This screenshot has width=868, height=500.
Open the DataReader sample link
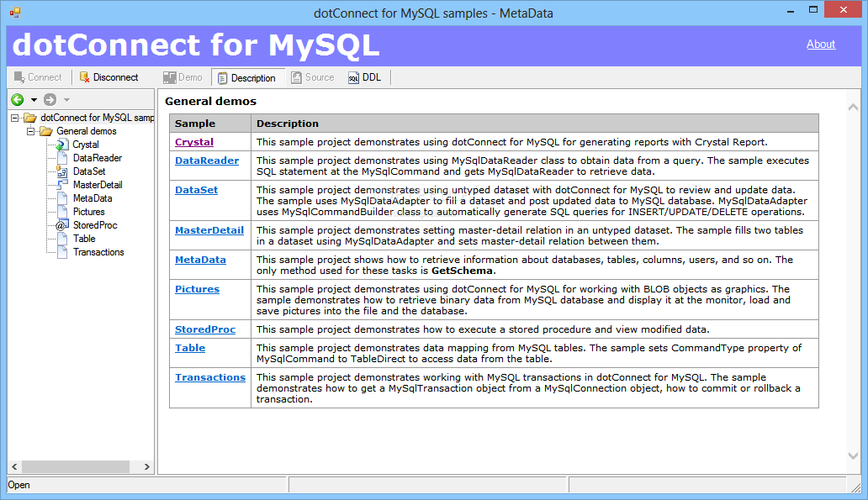tap(207, 161)
